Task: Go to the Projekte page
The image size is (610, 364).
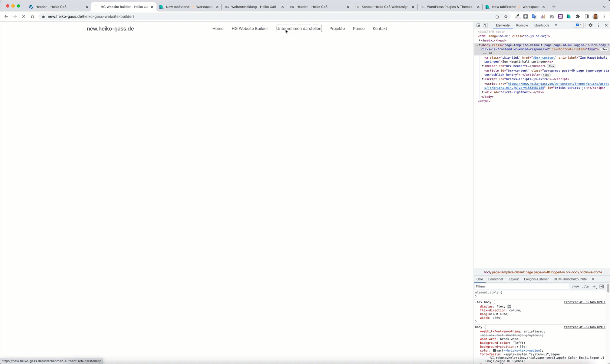Action: tap(337, 29)
